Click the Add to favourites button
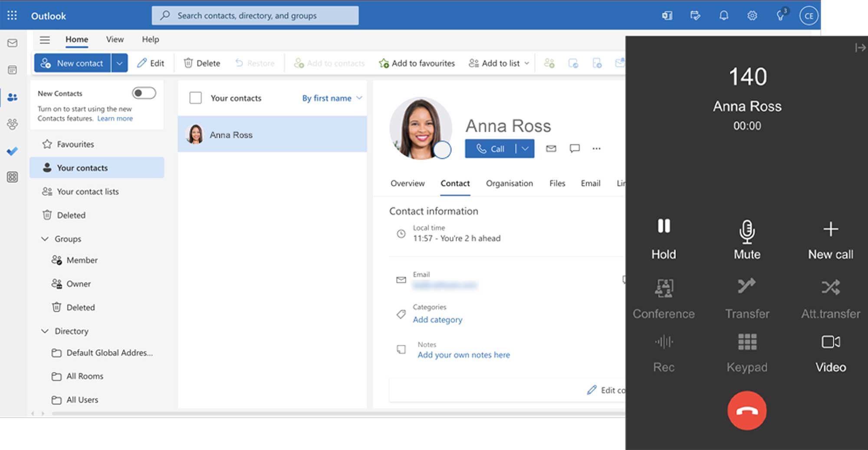 click(x=417, y=63)
